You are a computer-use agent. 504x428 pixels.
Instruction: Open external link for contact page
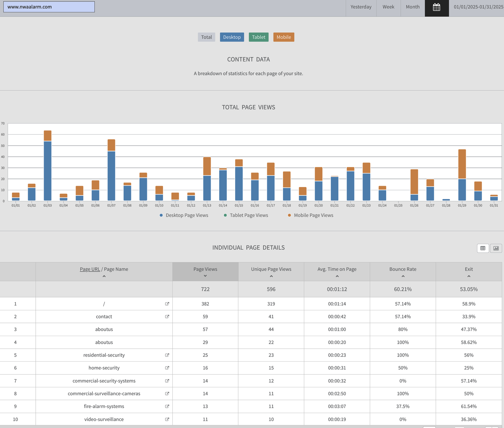tap(167, 317)
